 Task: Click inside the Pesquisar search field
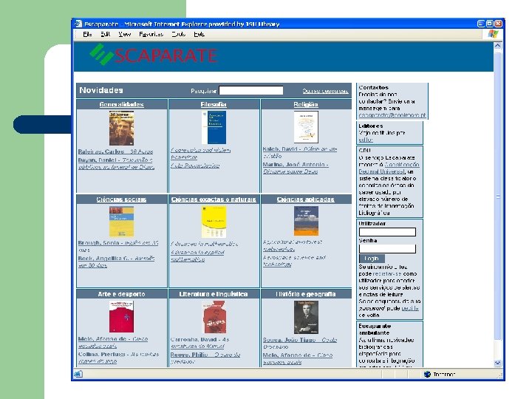(x=251, y=90)
